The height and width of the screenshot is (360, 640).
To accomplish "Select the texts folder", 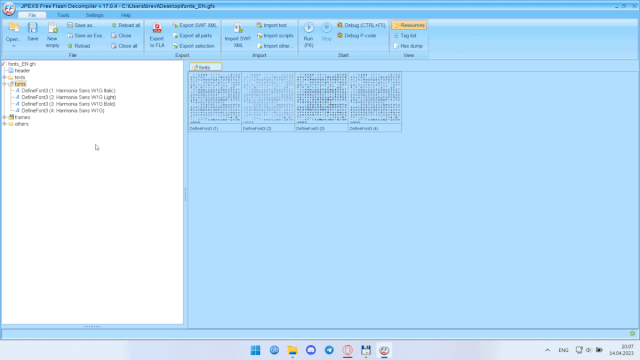I will point(20,77).
